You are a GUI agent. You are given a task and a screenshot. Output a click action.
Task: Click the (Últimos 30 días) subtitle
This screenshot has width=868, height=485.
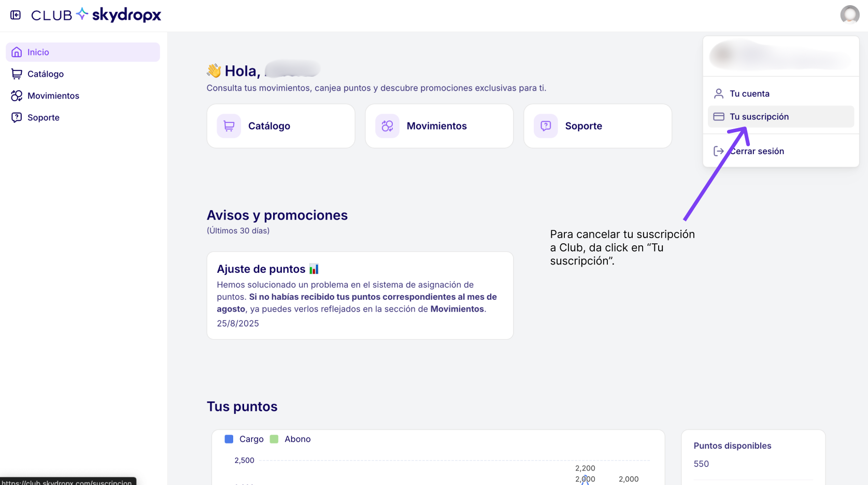(238, 231)
